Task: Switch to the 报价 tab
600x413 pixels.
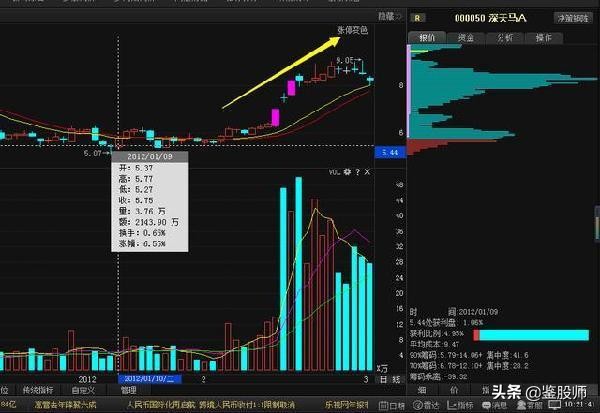Action: pos(427,38)
